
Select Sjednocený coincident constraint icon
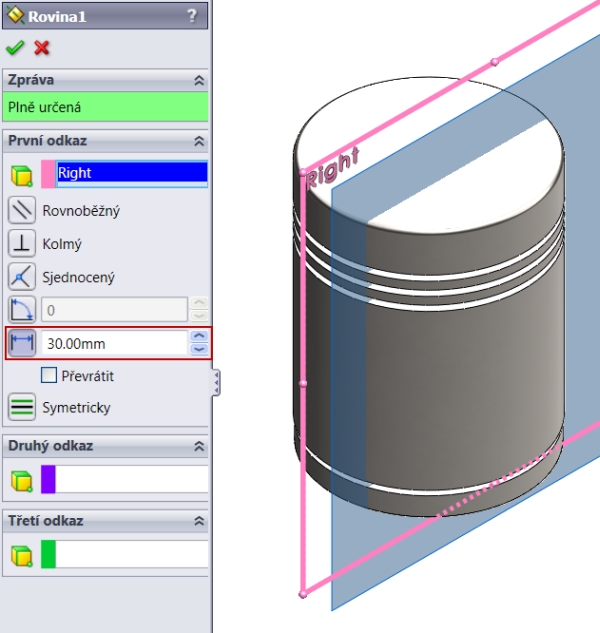coord(22,276)
